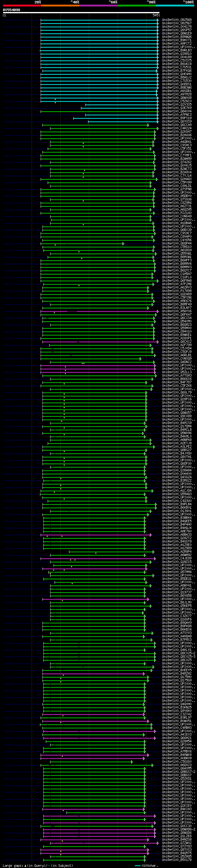The width and height of the screenshot is (197, 868).
Task: Select the UniRef100_Q8WUD6-2 label
Action: tap(179, 830)
